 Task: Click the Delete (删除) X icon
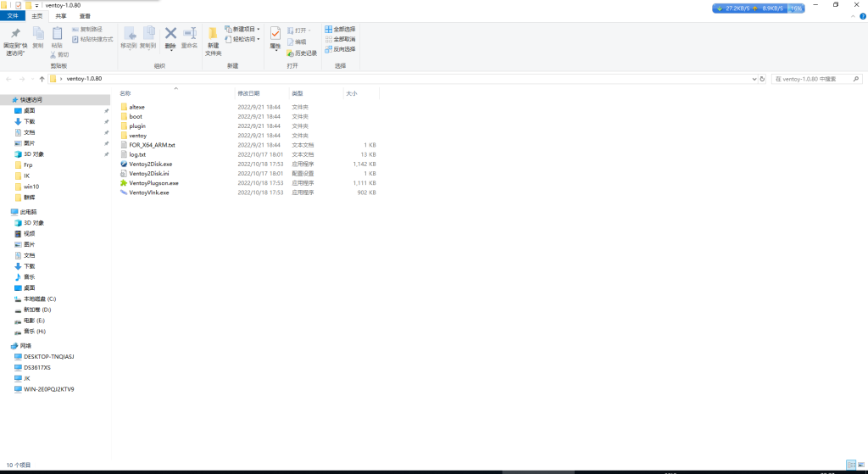point(170,33)
